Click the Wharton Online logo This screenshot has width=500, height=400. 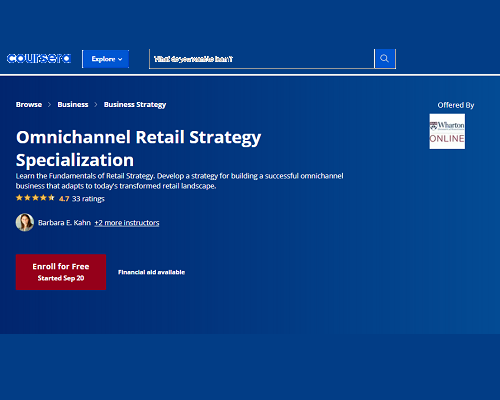447,131
